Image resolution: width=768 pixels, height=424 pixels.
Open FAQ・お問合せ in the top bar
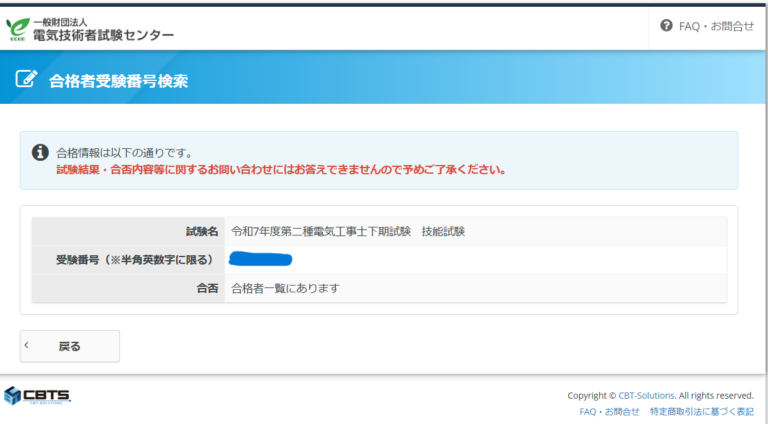[716, 26]
